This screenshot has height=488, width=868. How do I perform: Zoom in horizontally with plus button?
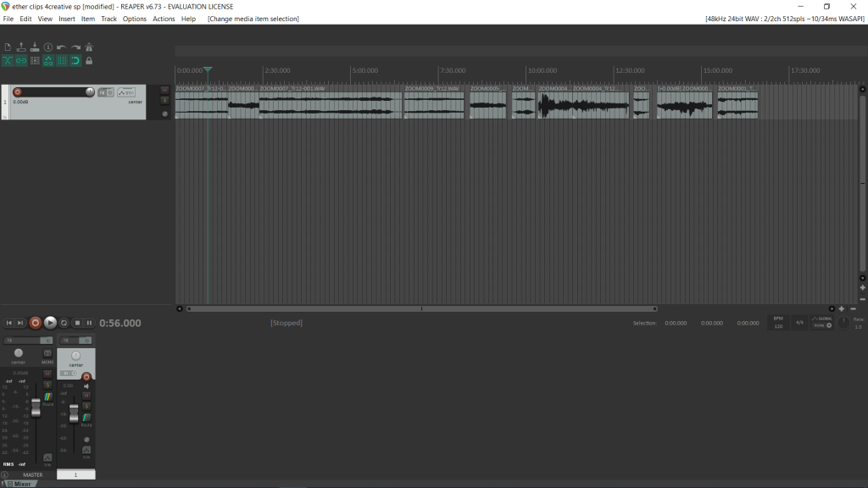click(x=842, y=308)
